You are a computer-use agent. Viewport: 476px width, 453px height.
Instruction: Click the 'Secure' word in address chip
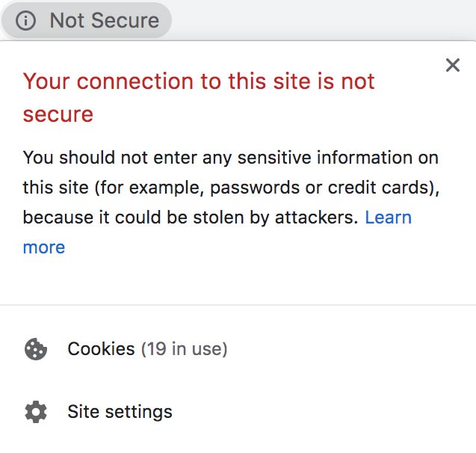pos(125,21)
